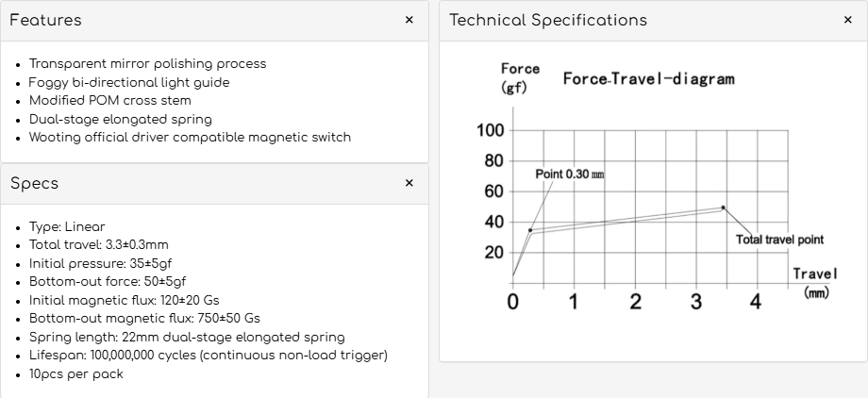Close the Specs panel using its × icon
This screenshot has width=868, height=398.
(409, 183)
